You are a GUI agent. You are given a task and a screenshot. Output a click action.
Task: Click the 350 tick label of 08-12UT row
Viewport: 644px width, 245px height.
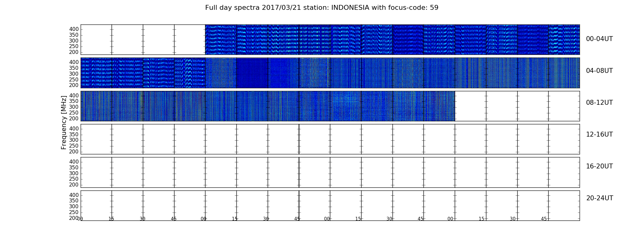point(74,101)
